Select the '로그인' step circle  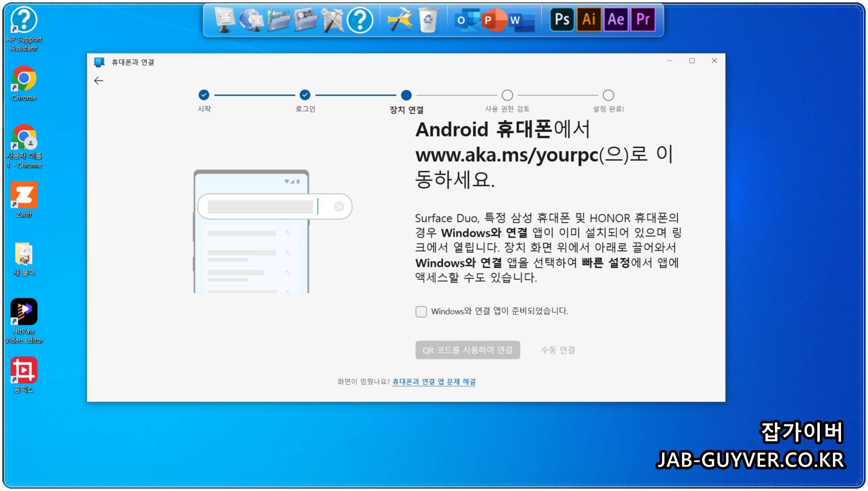(x=305, y=95)
